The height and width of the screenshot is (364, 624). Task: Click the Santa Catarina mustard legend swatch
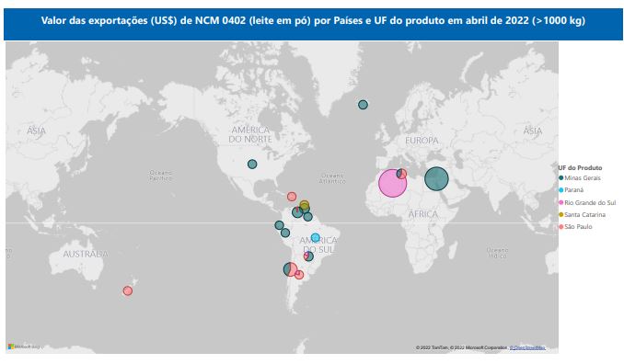pyautogui.click(x=561, y=214)
